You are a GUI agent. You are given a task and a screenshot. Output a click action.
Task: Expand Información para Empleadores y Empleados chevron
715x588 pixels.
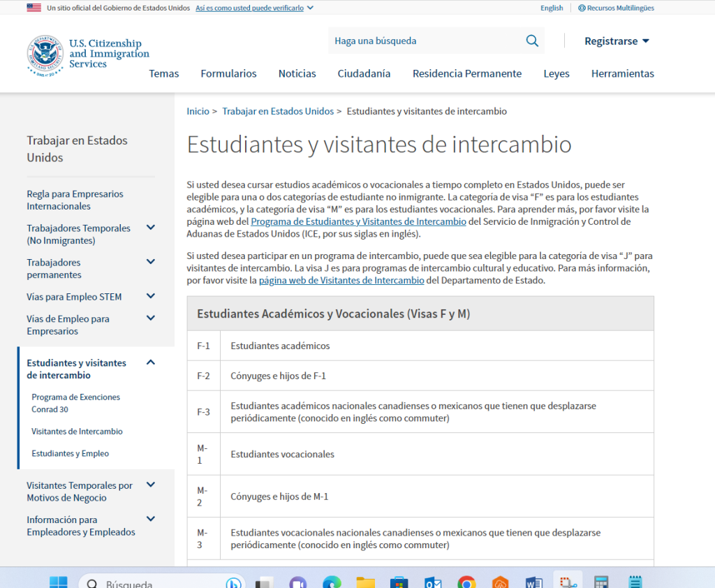[x=151, y=519]
